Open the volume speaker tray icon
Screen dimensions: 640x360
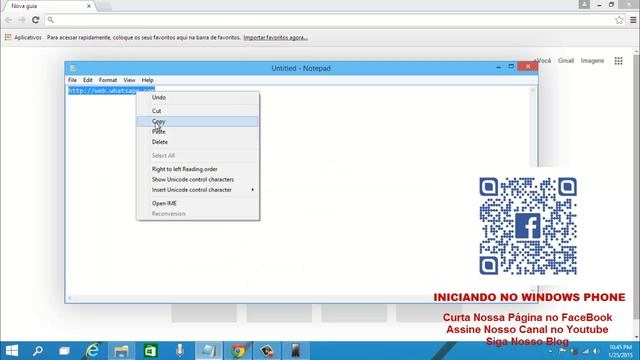597,351
